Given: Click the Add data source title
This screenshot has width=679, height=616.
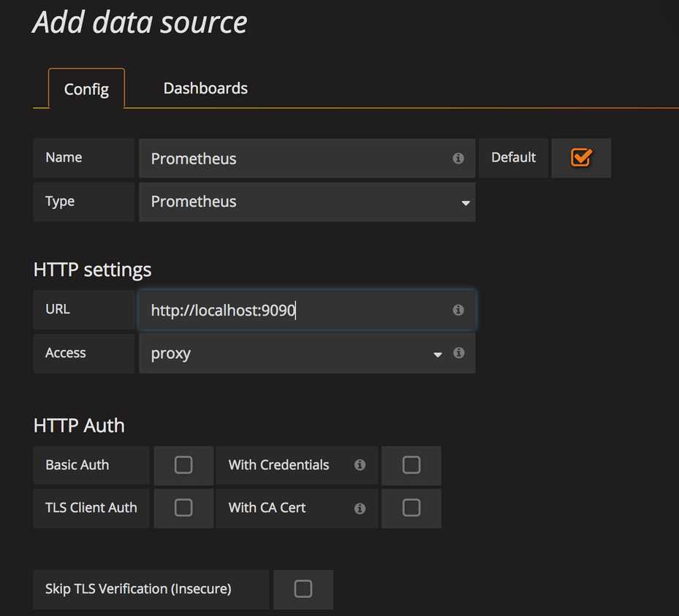Looking at the screenshot, I should [140, 23].
